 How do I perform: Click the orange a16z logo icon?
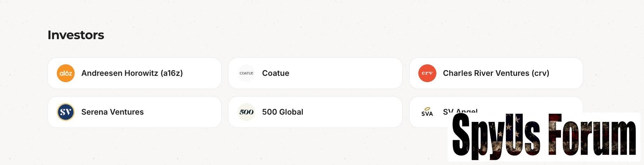click(x=66, y=73)
